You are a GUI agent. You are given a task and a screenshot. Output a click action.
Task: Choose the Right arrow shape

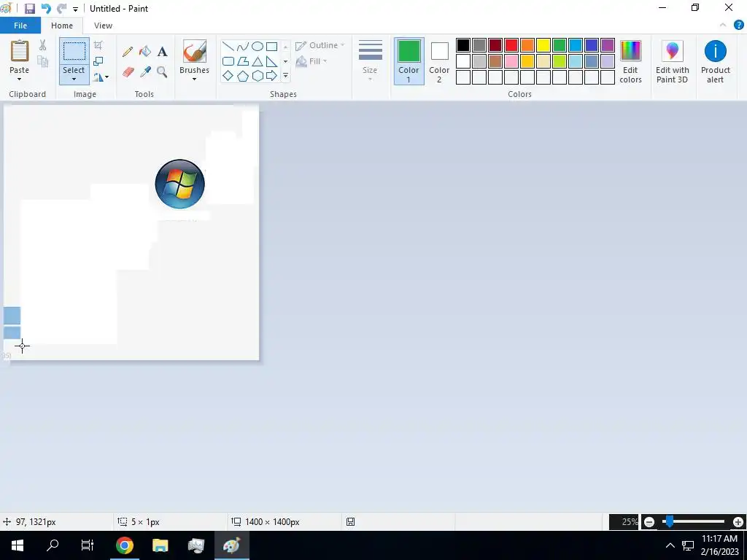point(271,76)
